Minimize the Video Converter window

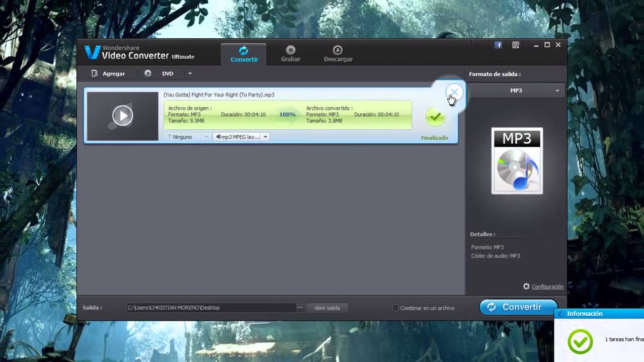point(536,45)
